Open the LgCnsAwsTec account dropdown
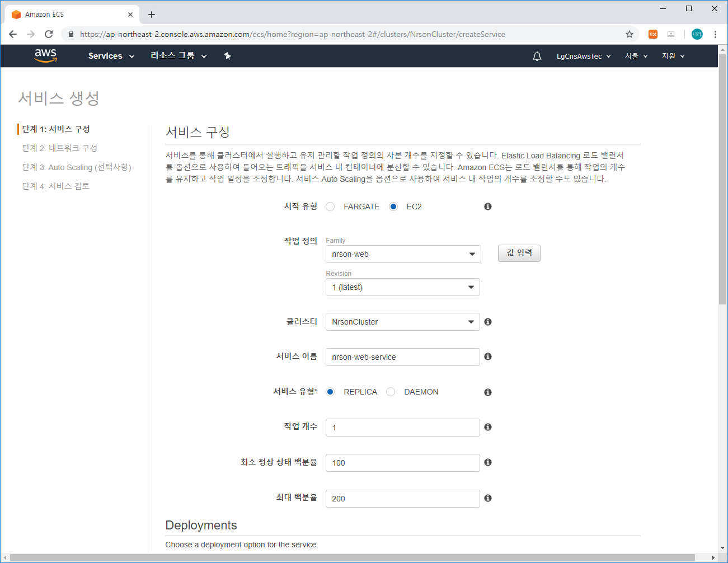Image resolution: width=728 pixels, height=563 pixels. [x=584, y=56]
